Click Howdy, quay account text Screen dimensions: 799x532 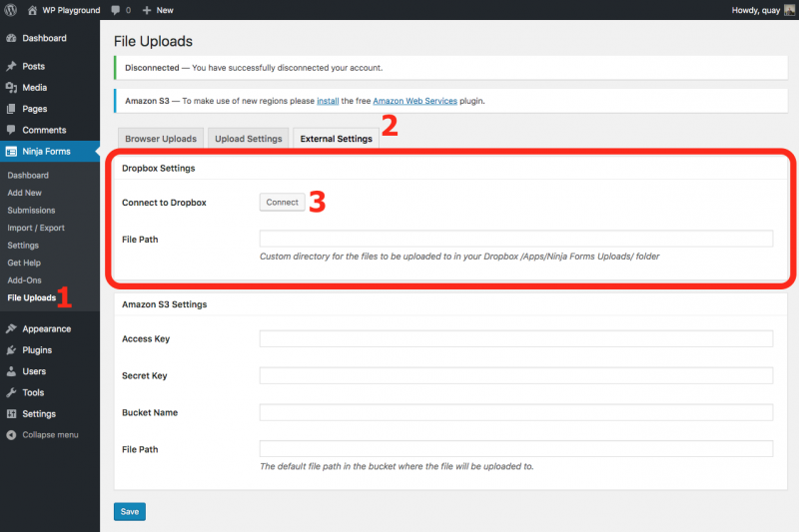756,10
